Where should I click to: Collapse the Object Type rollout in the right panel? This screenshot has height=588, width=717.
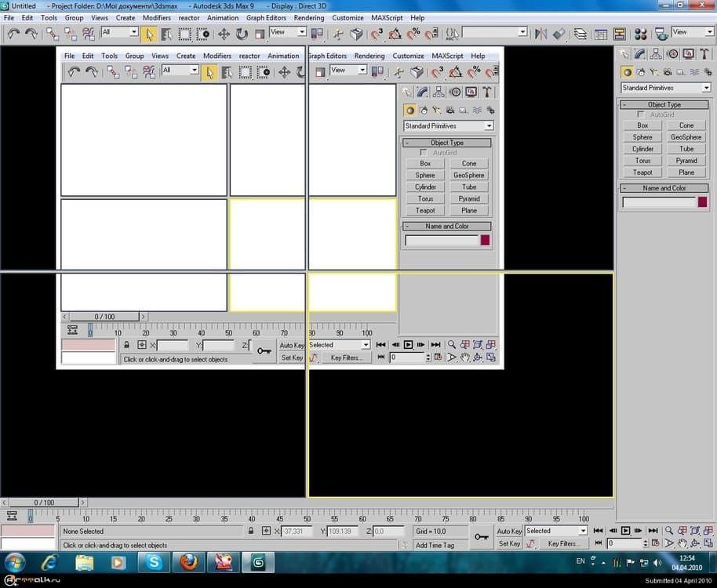point(664,104)
